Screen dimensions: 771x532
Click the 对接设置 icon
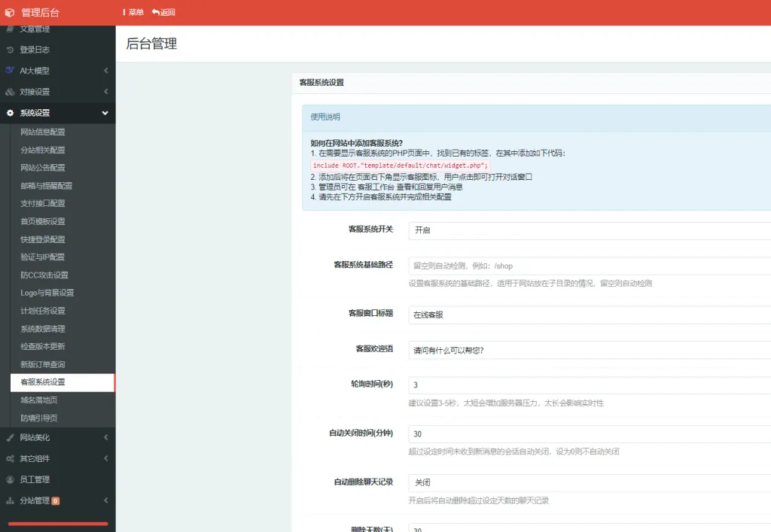[10, 92]
